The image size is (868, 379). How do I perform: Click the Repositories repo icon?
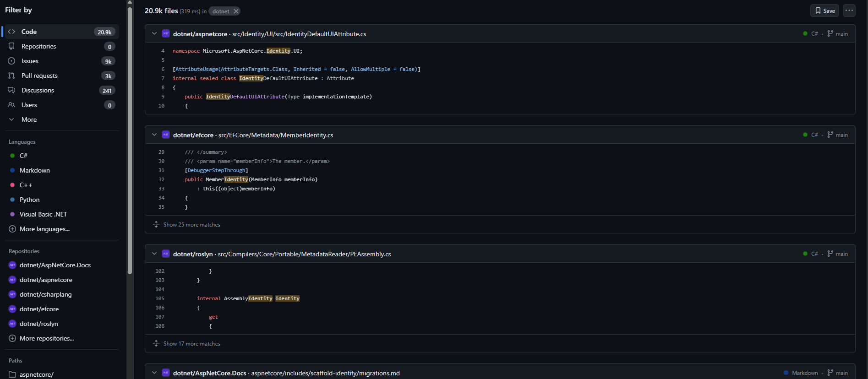pyautogui.click(x=11, y=46)
